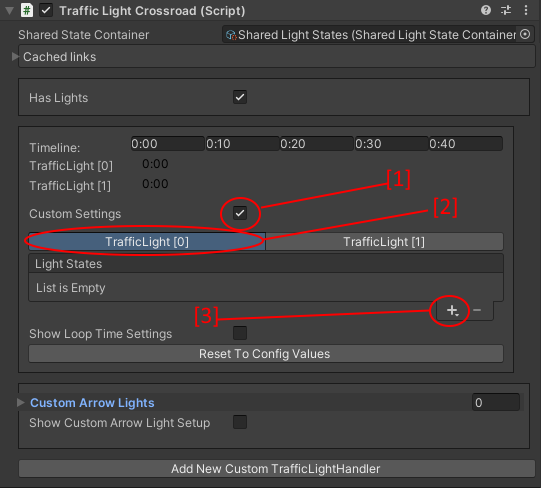Click the 0:10 timeline segment
The width and height of the screenshot is (541, 488).
pos(242,144)
